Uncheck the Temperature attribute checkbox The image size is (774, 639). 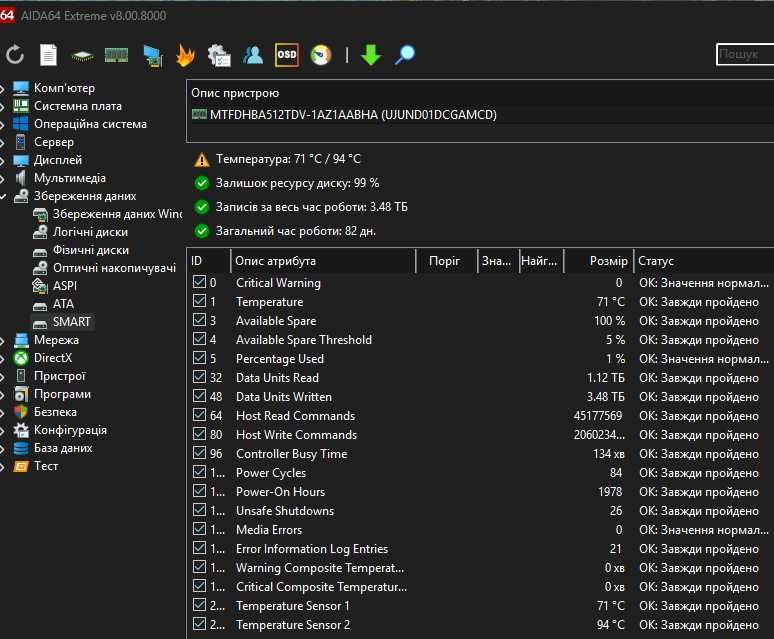click(x=199, y=302)
